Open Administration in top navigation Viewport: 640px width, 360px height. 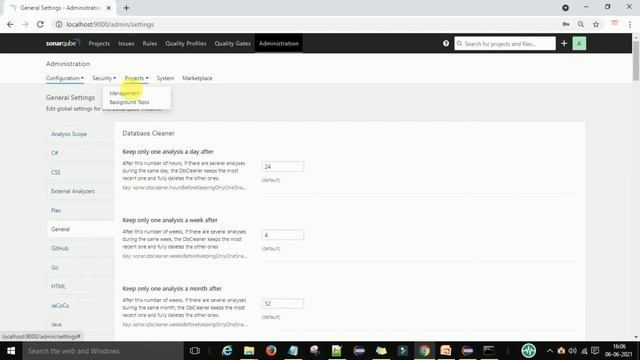279,43
